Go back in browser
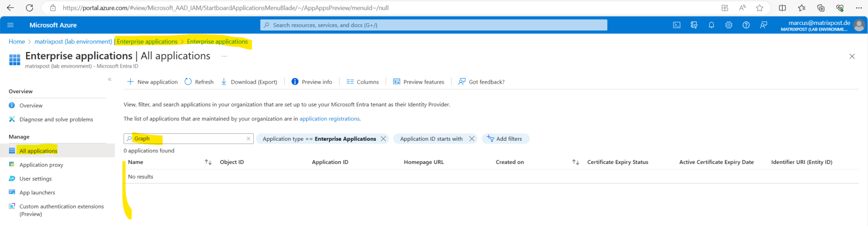868x226 pixels. (11, 8)
